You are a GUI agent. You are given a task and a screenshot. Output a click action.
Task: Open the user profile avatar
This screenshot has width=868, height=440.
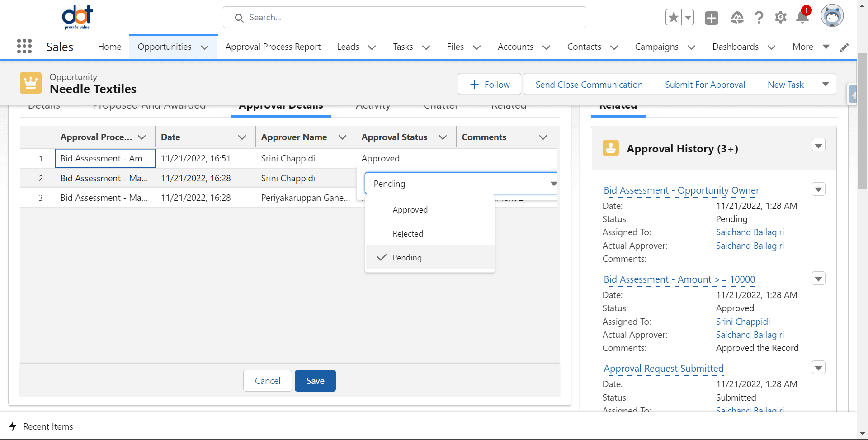coord(832,17)
